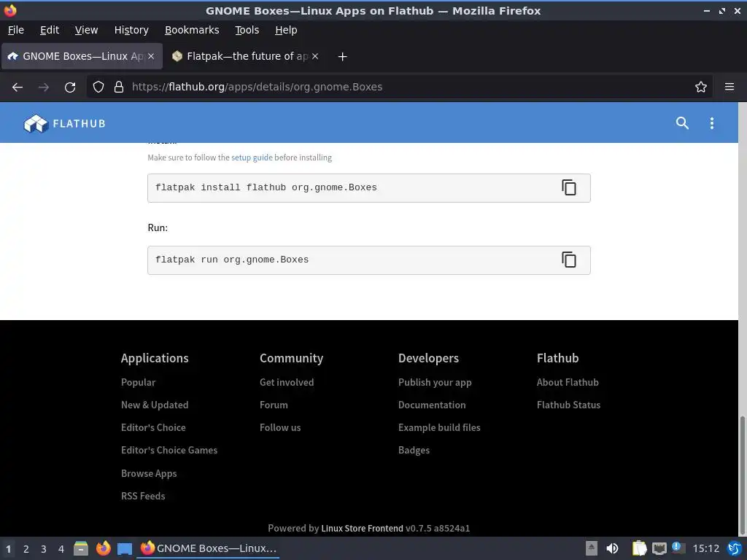The width and height of the screenshot is (747, 560).
Task: Open Example build files link
Action: coord(439,427)
